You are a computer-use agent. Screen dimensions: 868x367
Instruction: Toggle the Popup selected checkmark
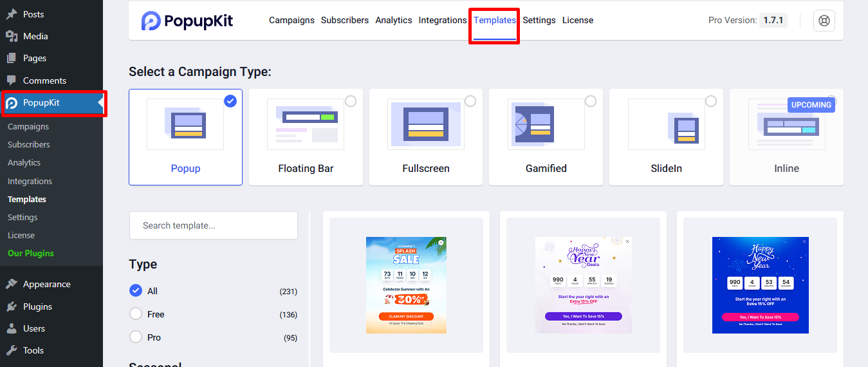[230, 101]
